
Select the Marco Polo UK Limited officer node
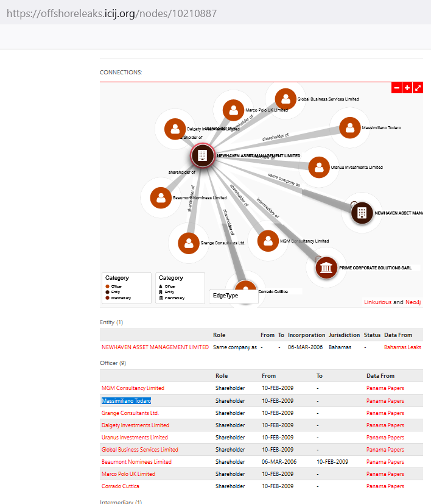234,110
